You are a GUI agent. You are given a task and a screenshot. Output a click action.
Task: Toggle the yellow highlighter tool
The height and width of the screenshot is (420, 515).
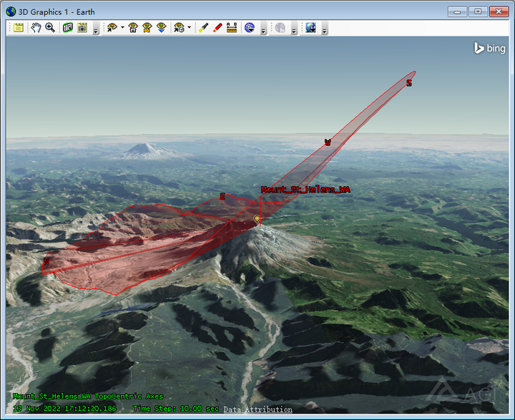[203, 28]
